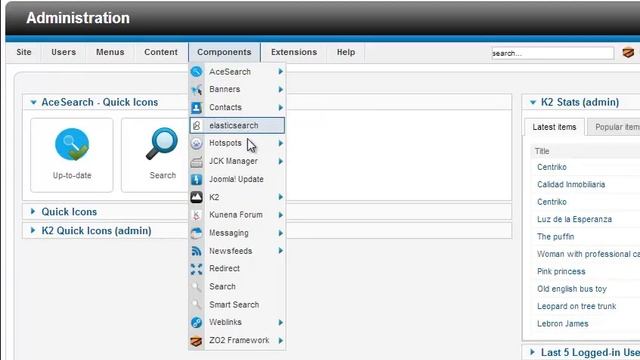
Task: Click the ZO2 icon beside search box
Action: [628, 53]
